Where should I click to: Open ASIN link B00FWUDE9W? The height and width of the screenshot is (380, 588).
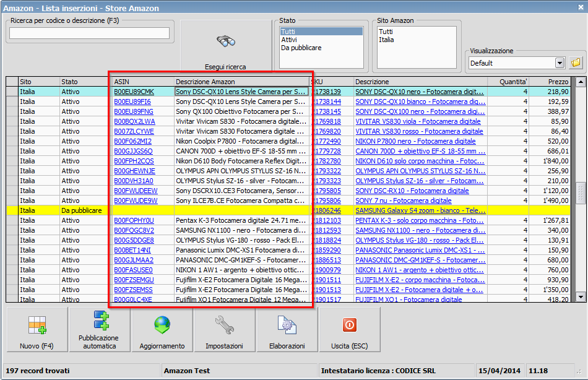pyautogui.click(x=136, y=201)
